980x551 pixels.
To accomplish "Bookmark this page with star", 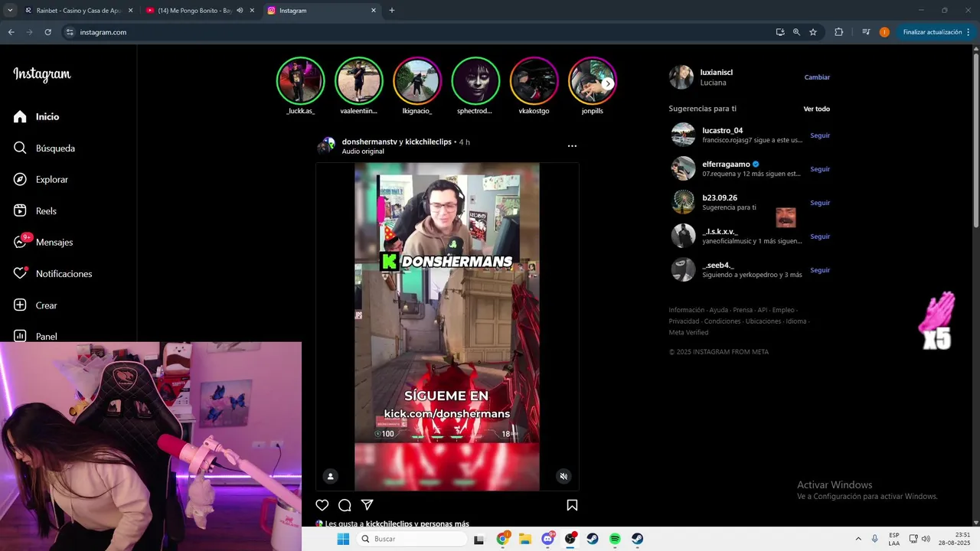I will [x=813, y=32].
